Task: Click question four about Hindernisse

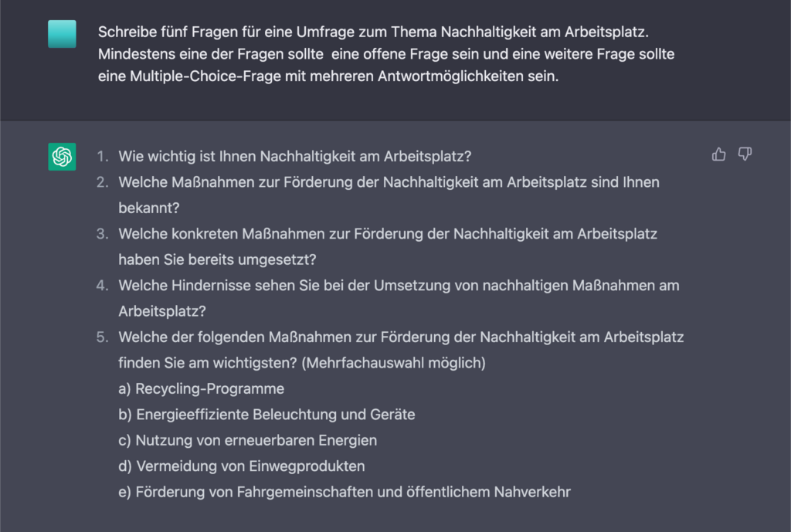Action: (x=399, y=298)
